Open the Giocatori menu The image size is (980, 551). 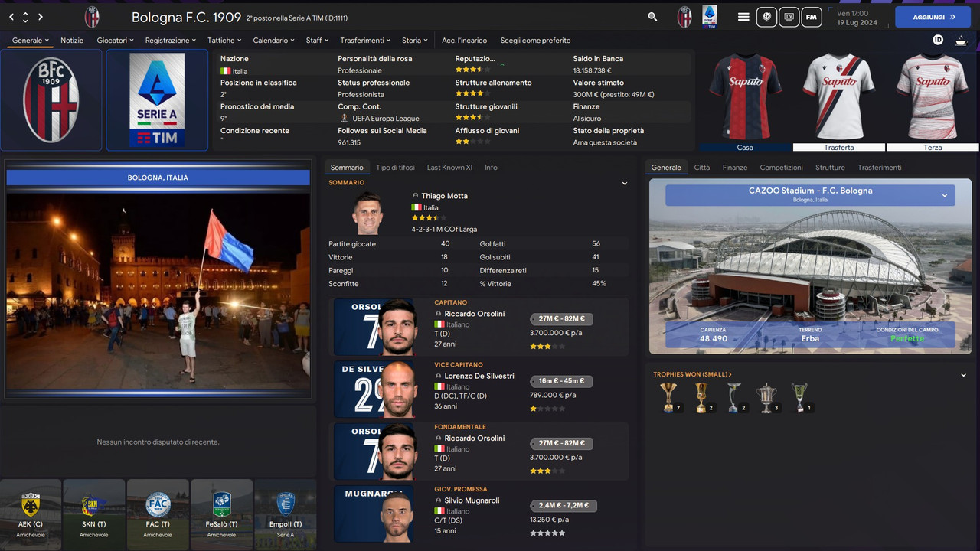tap(115, 41)
